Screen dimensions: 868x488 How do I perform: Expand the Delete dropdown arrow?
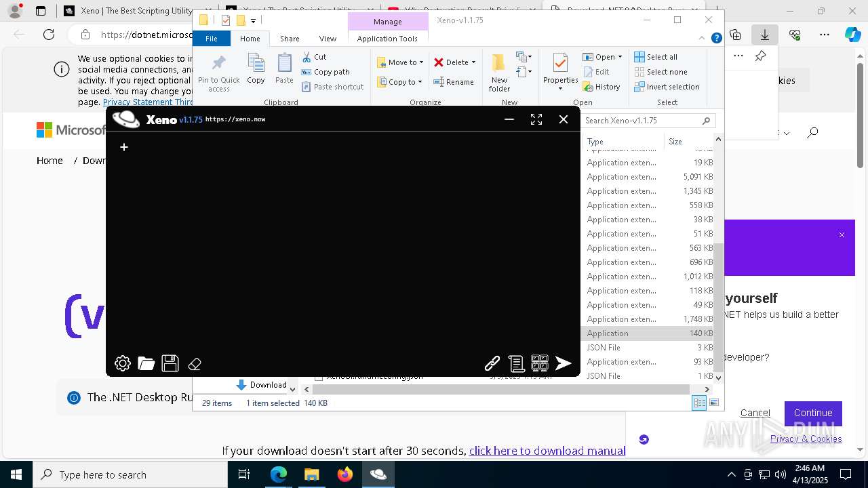[x=473, y=62]
